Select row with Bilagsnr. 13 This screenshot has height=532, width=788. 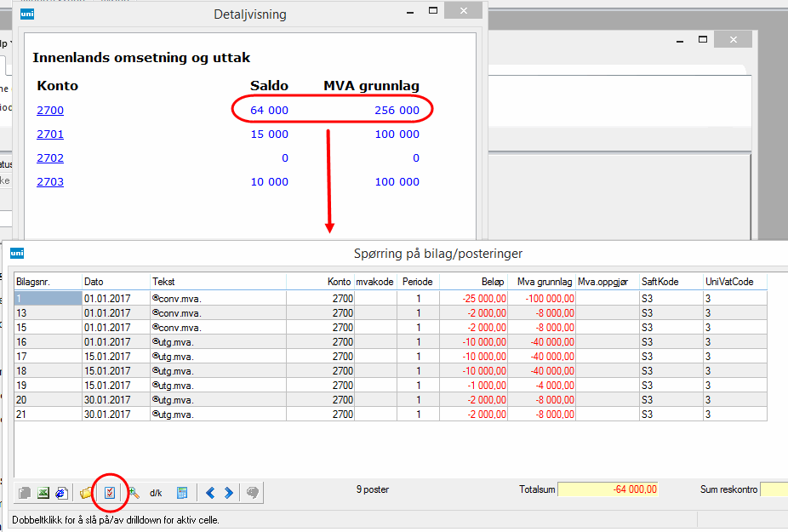[x=48, y=312]
